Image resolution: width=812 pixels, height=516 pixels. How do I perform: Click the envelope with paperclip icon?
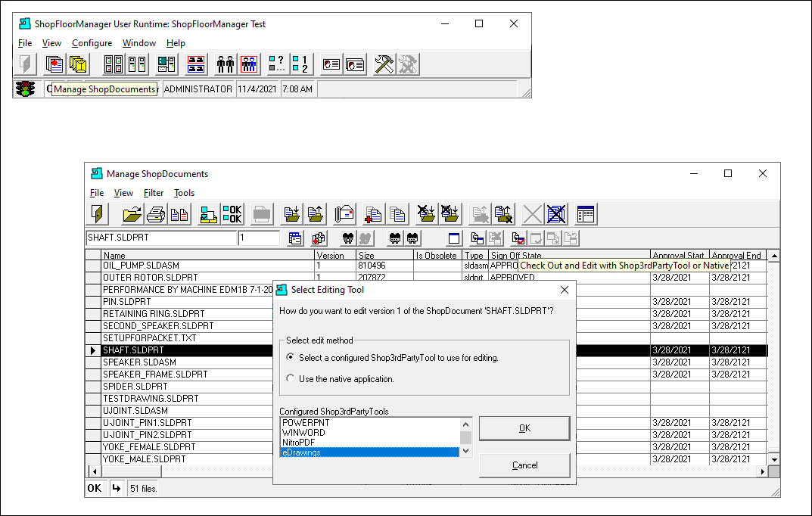click(344, 214)
